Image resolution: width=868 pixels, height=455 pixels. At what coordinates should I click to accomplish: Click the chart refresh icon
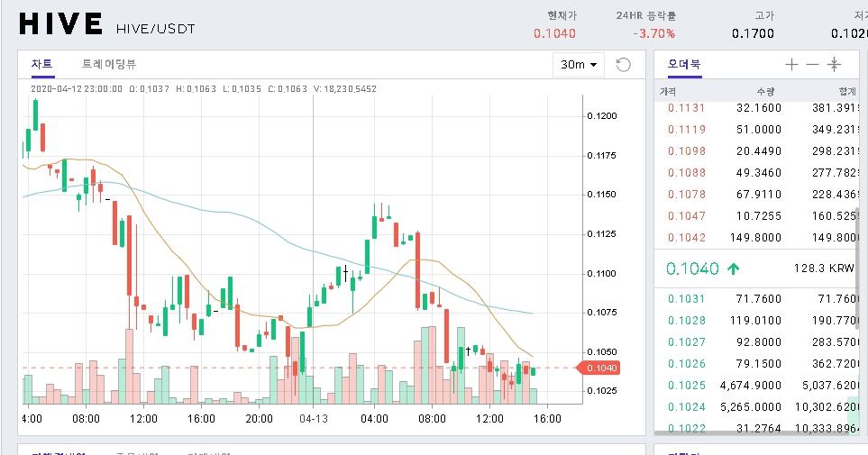(623, 65)
